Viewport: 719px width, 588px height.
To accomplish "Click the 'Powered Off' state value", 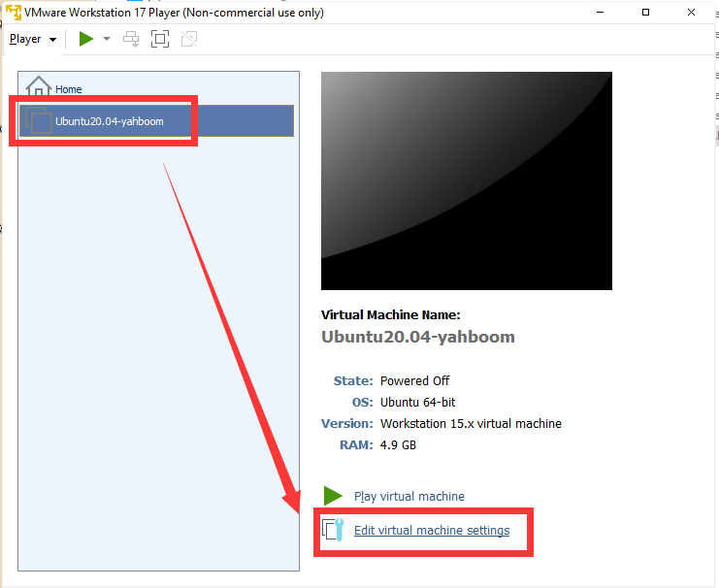I will [x=414, y=381].
